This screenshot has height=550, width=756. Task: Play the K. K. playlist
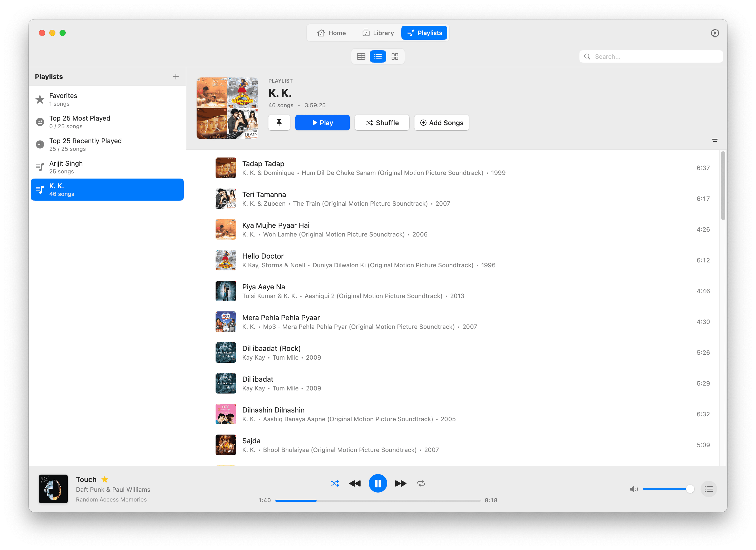pos(322,123)
